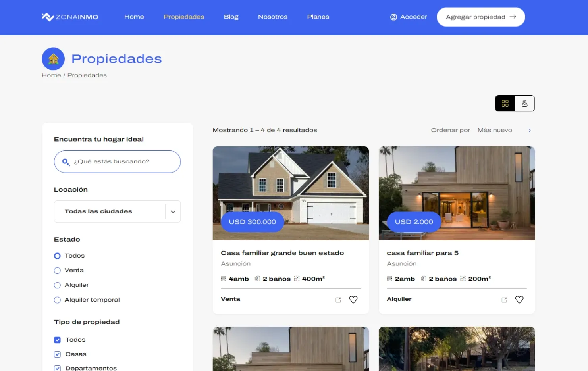Focus the ¿Qué estás buscando? search field

pos(123,162)
